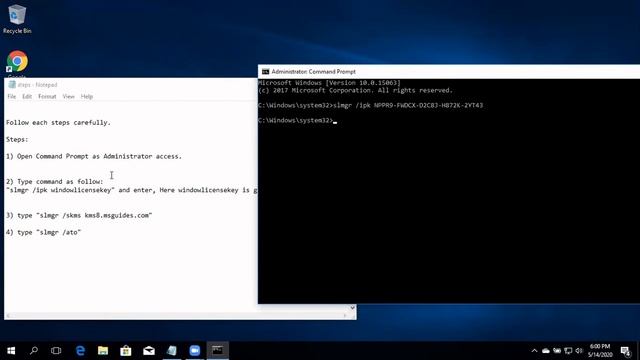Click line "2) Type command as follow:"

click(55, 181)
